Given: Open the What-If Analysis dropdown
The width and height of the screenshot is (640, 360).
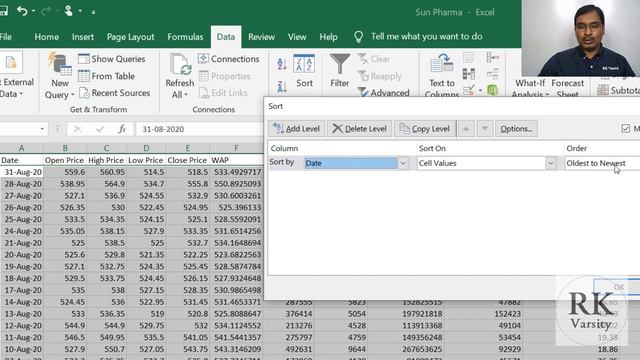Looking at the screenshot, I should (529, 89).
